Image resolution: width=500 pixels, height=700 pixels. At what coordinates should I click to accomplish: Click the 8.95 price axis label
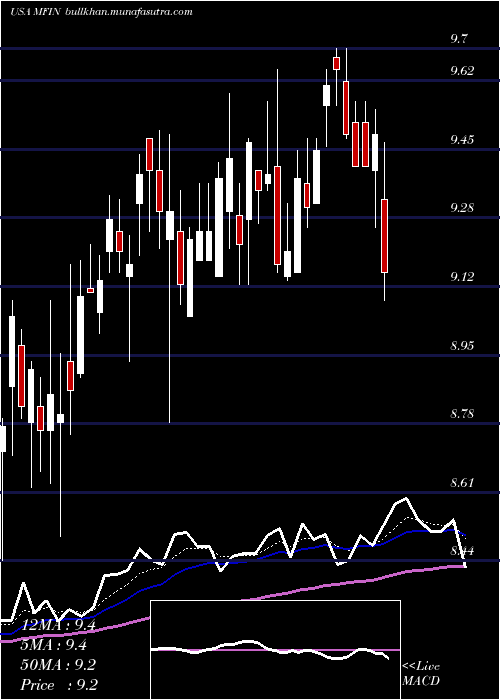[x=464, y=345]
